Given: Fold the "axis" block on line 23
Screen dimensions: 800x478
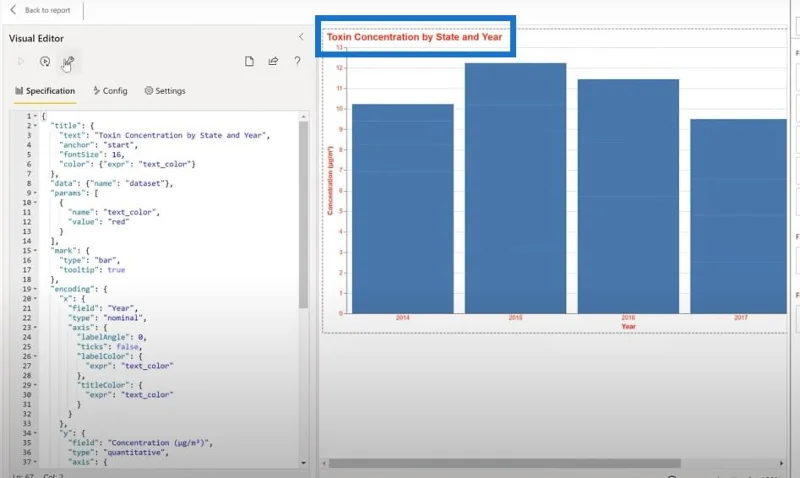Looking at the screenshot, I should point(35,328).
